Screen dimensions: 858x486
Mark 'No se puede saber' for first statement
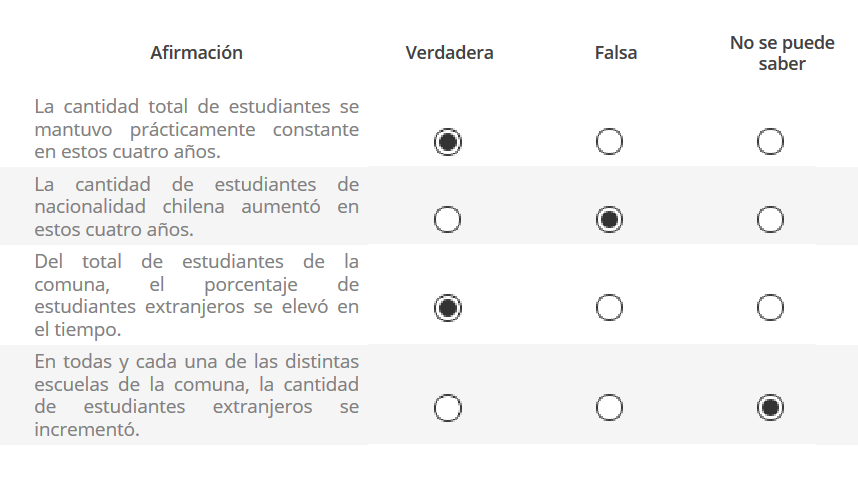[770, 142]
